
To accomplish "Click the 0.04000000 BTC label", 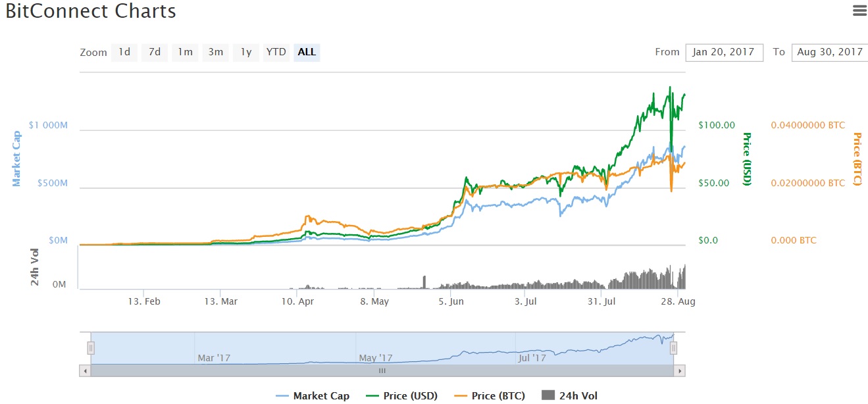I will (808, 125).
